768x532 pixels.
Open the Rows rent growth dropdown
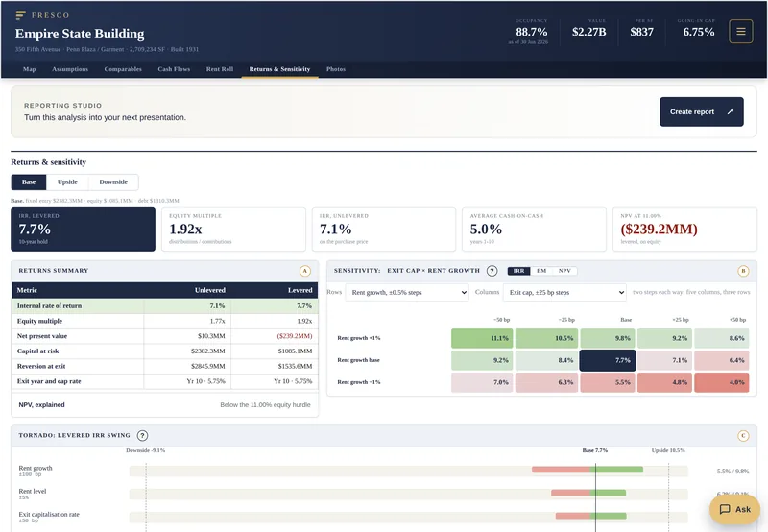pos(407,292)
